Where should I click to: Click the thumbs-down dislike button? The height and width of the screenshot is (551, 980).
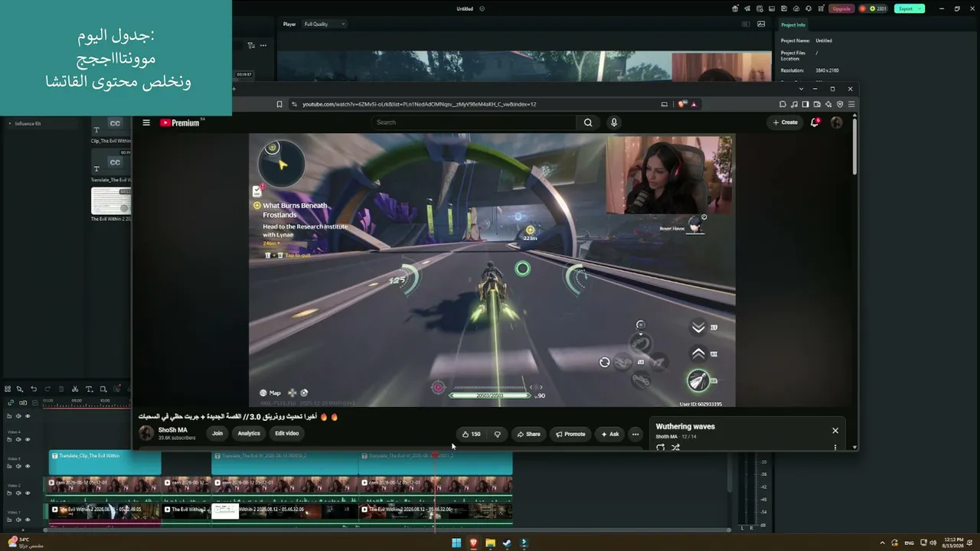pos(498,434)
